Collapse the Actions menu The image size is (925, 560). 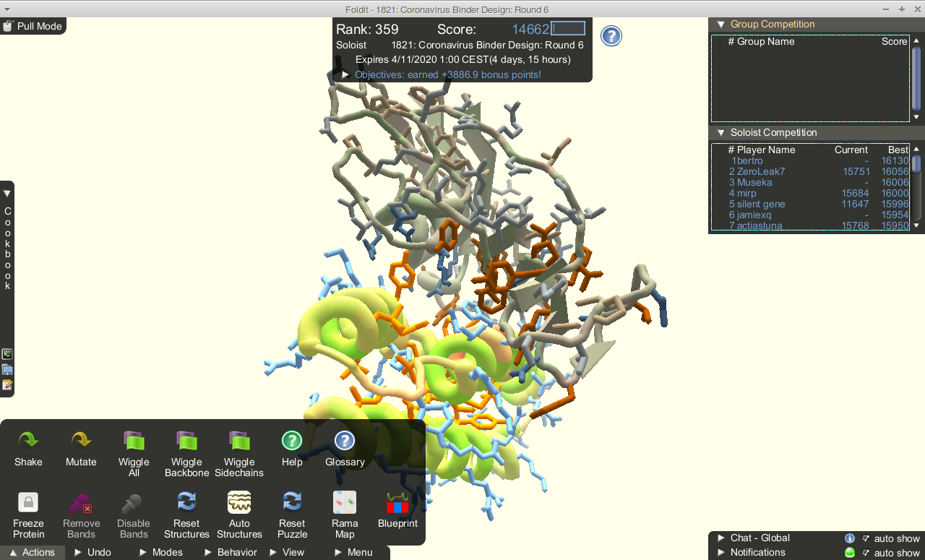coord(32,552)
